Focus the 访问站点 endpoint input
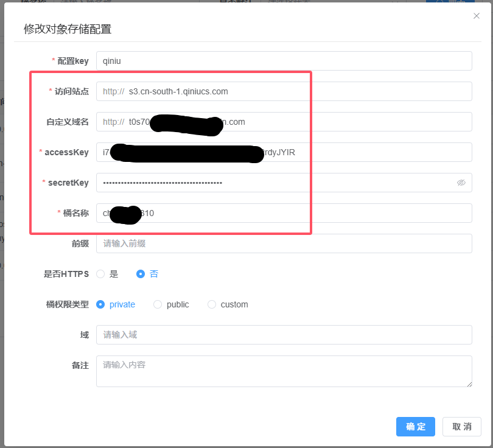 (x=284, y=91)
